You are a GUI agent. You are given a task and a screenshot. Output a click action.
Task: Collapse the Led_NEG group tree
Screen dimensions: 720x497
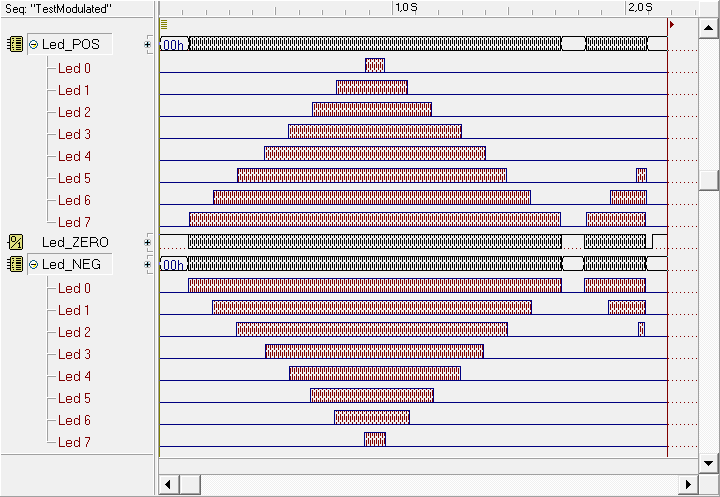(34, 265)
